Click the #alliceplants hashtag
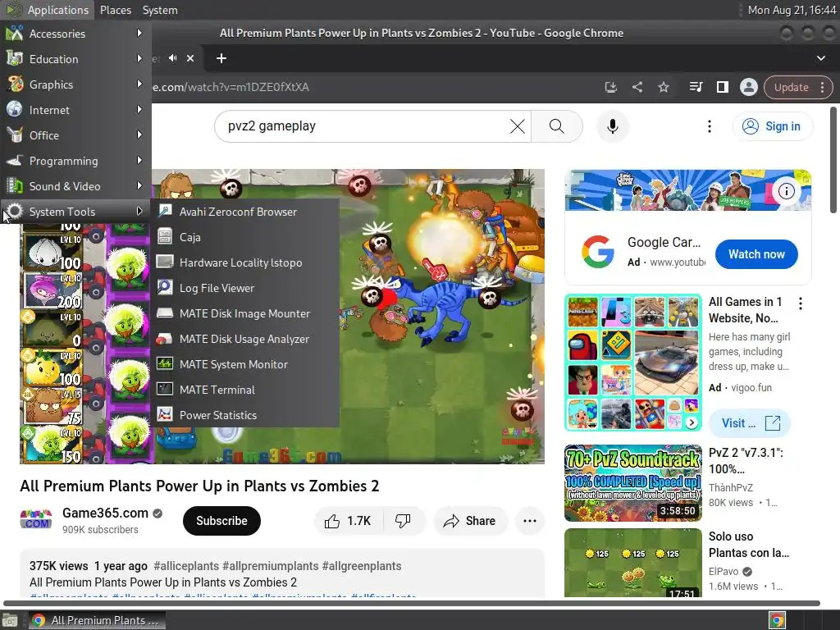The image size is (840, 630). click(186, 566)
